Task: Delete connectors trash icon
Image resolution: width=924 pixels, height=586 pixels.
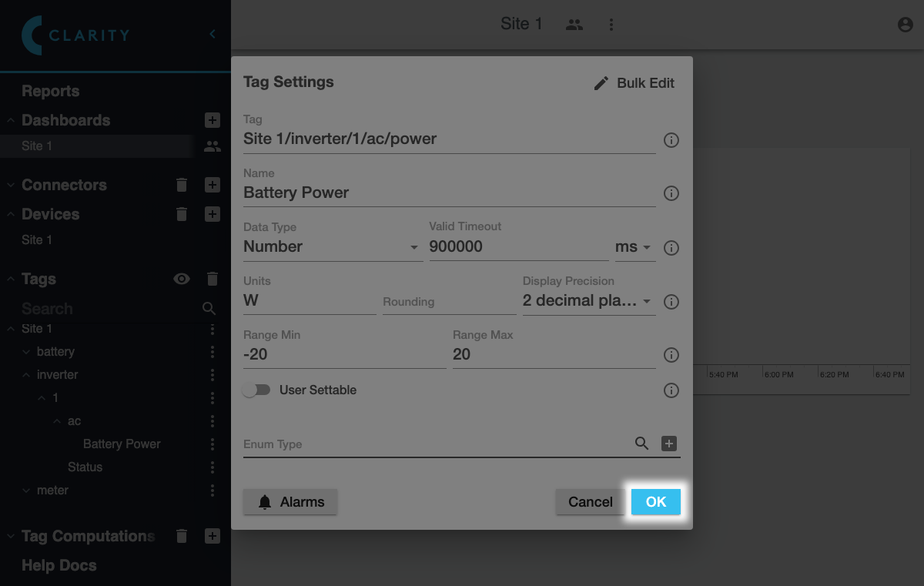Action: coord(182,185)
